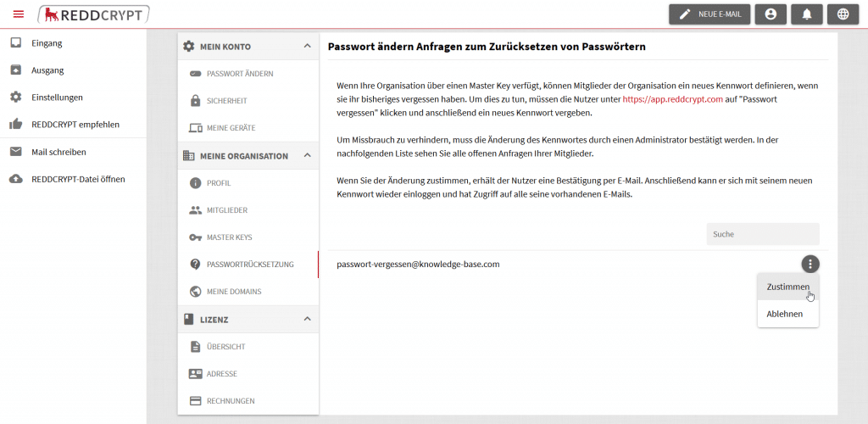
Task: Open the three-dot menu for password request
Action: point(810,264)
